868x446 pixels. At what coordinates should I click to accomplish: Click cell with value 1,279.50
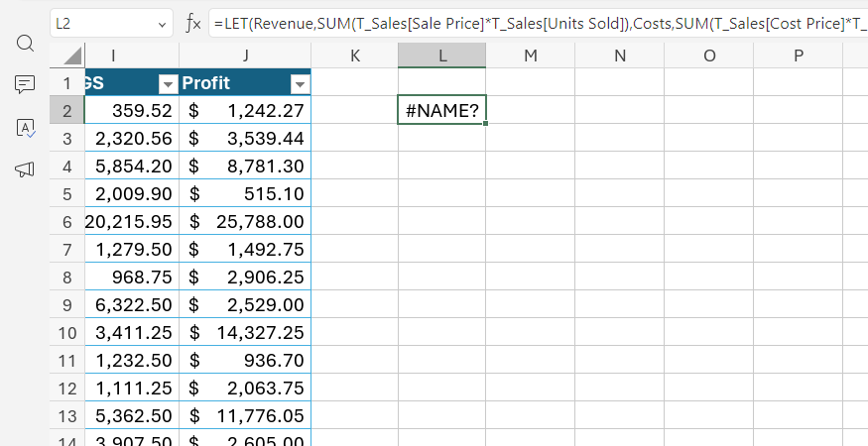tap(132, 249)
